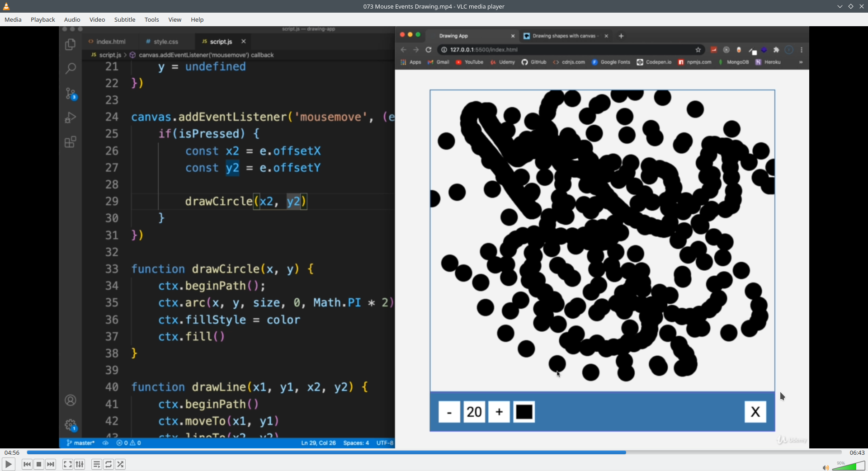Toggle random shuffle playback
868x471 pixels.
(120, 464)
